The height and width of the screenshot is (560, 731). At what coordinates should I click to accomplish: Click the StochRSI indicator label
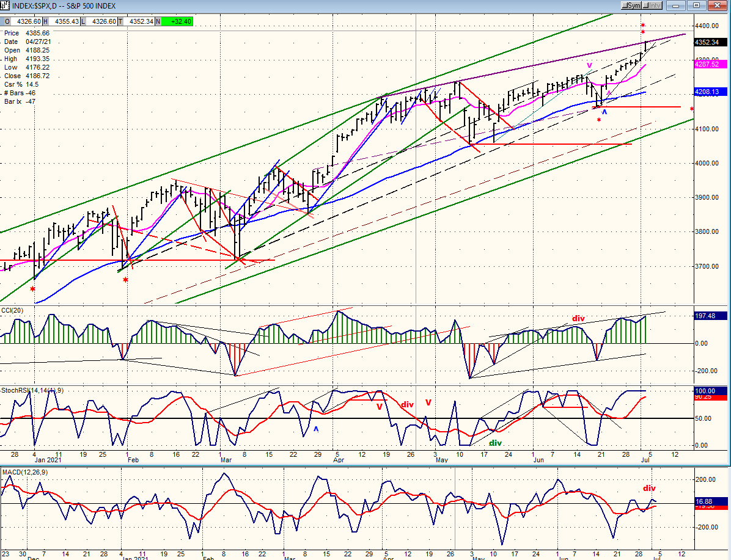click(x=32, y=390)
